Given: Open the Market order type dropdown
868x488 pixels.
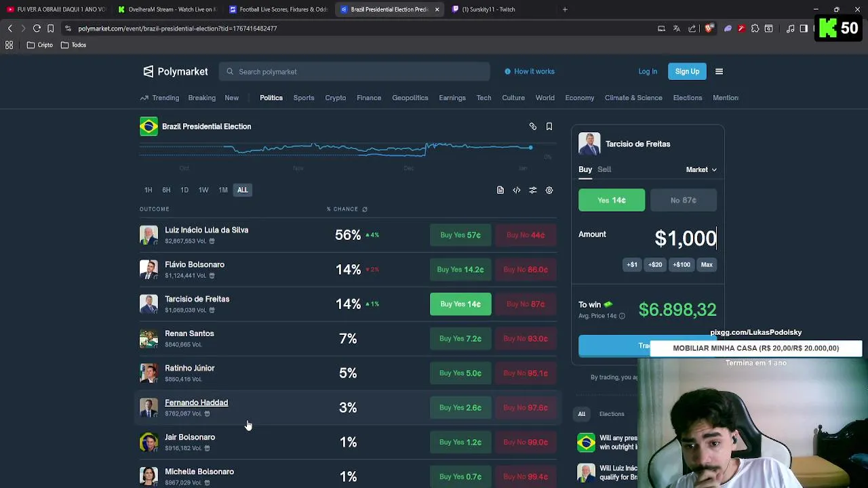Looking at the screenshot, I should (701, 169).
